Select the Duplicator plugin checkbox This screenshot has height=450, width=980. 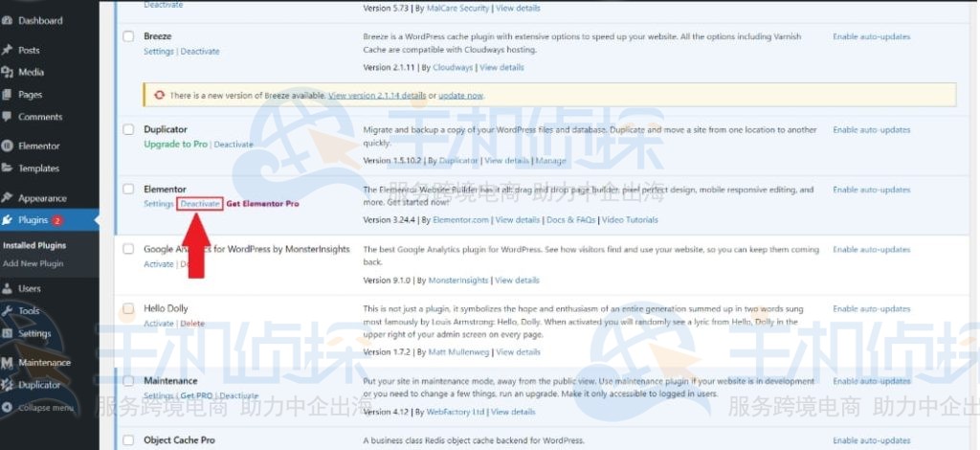pos(128,129)
